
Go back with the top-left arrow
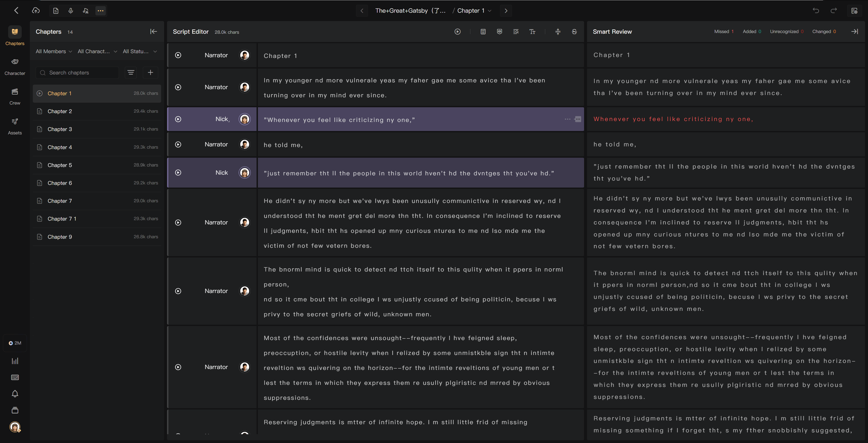(16, 11)
